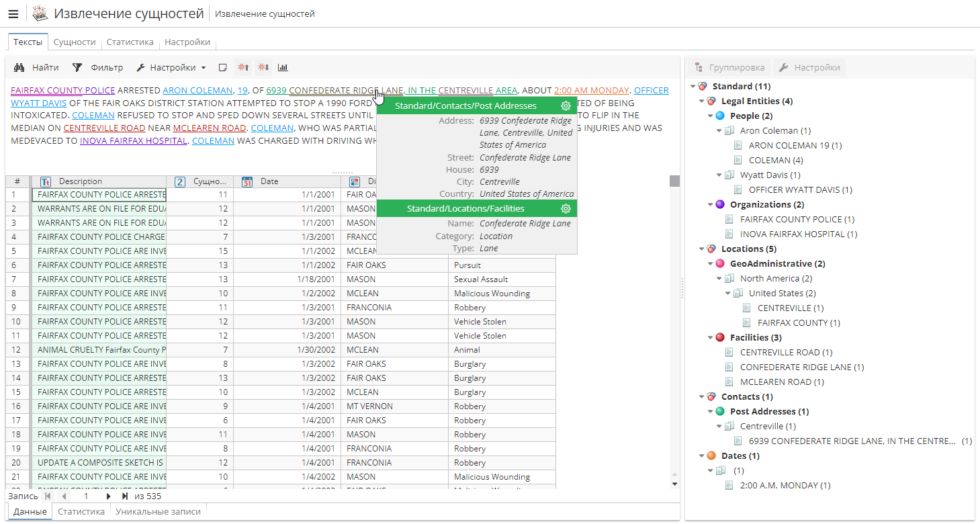Viewport: 980px width, 524px height.
Task: Collapse the Dates (1) node
Action: 702,455
